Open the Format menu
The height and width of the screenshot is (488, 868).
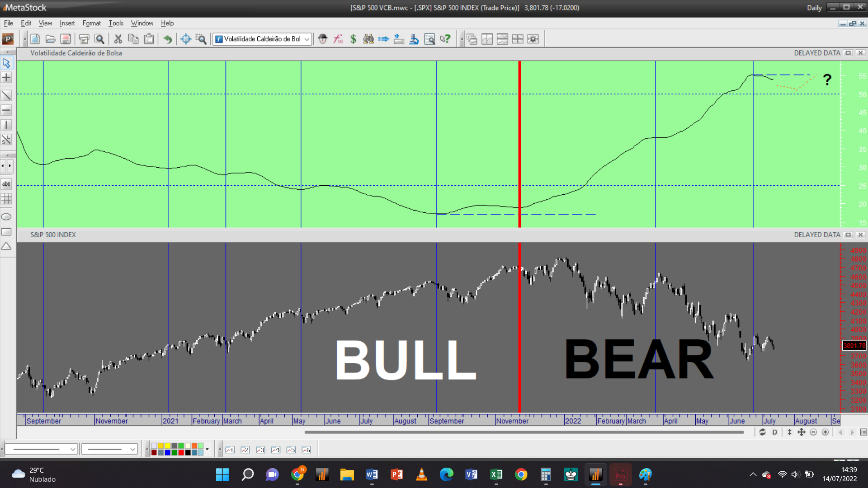(x=91, y=23)
